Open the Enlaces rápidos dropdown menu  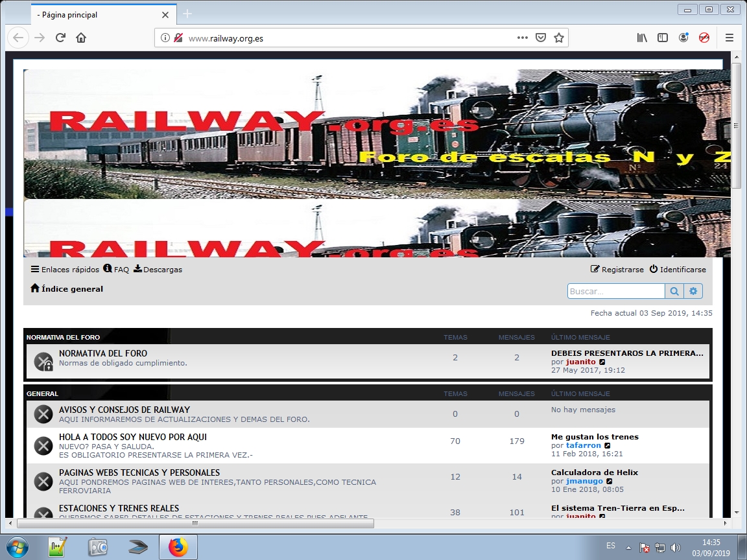(x=65, y=269)
